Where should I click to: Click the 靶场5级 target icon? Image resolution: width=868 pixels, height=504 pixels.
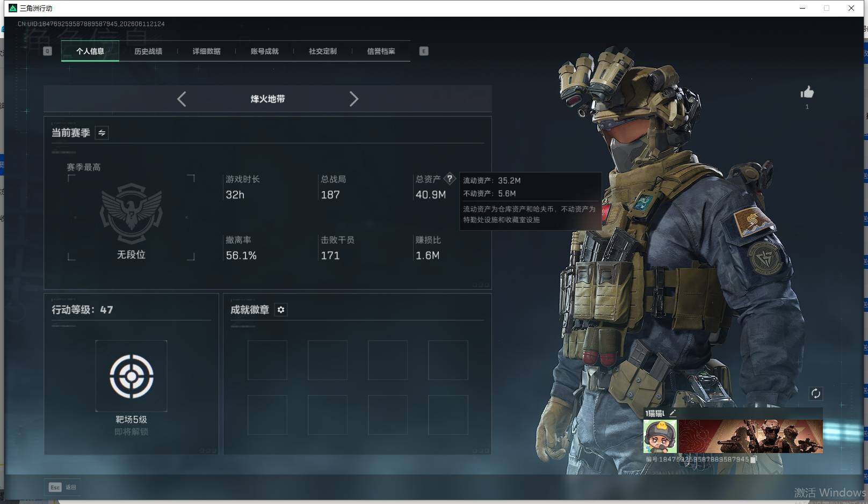[131, 376]
